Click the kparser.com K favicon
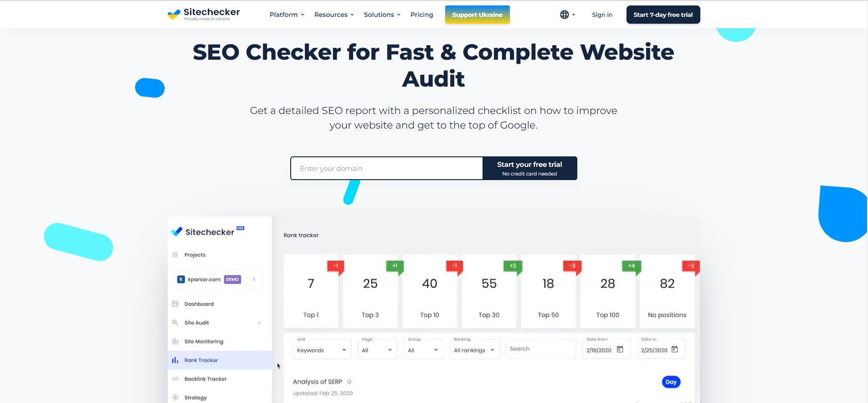868x403 pixels. coord(181,279)
